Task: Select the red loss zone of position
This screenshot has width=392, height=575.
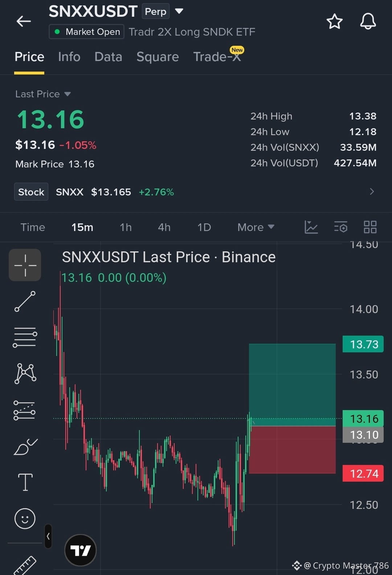Action: click(x=292, y=450)
